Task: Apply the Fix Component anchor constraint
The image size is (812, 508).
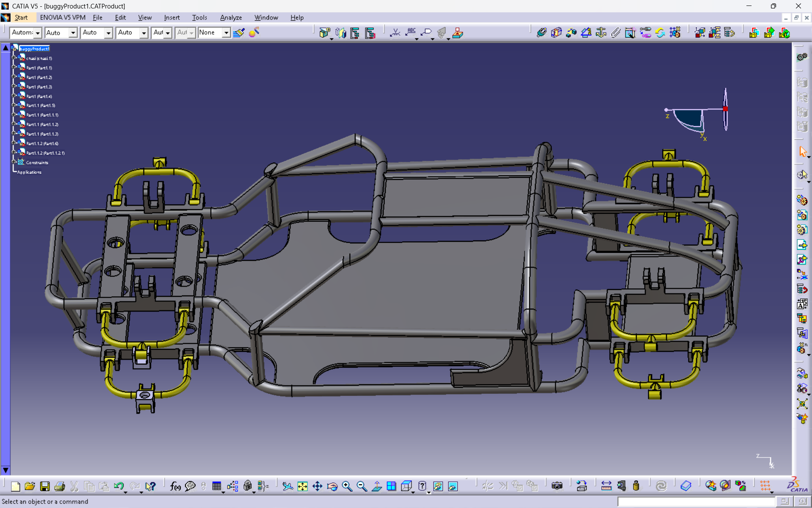Action: click(601, 33)
